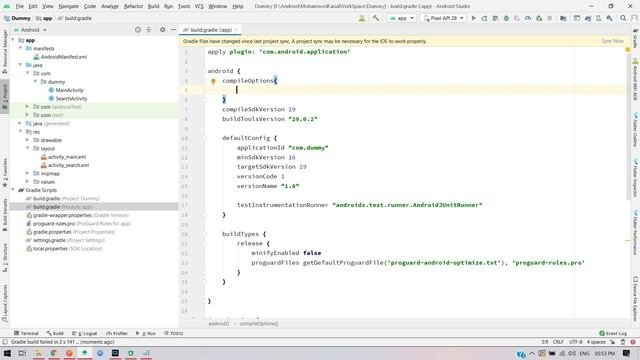Open the VCS menu

199,6
